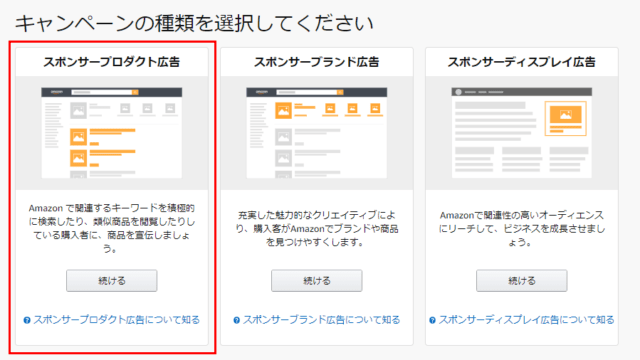Screen dimensions: 640x360
Task: Click 続ける under スポンサーディスプレイ広告
Action: pyautogui.click(x=521, y=280)
